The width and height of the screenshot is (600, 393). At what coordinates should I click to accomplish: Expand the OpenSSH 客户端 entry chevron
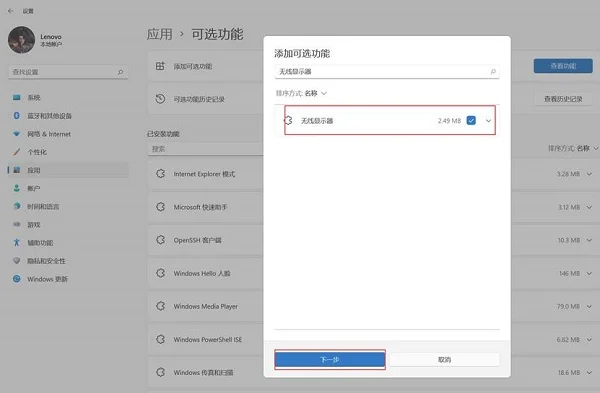pos(589,240)
